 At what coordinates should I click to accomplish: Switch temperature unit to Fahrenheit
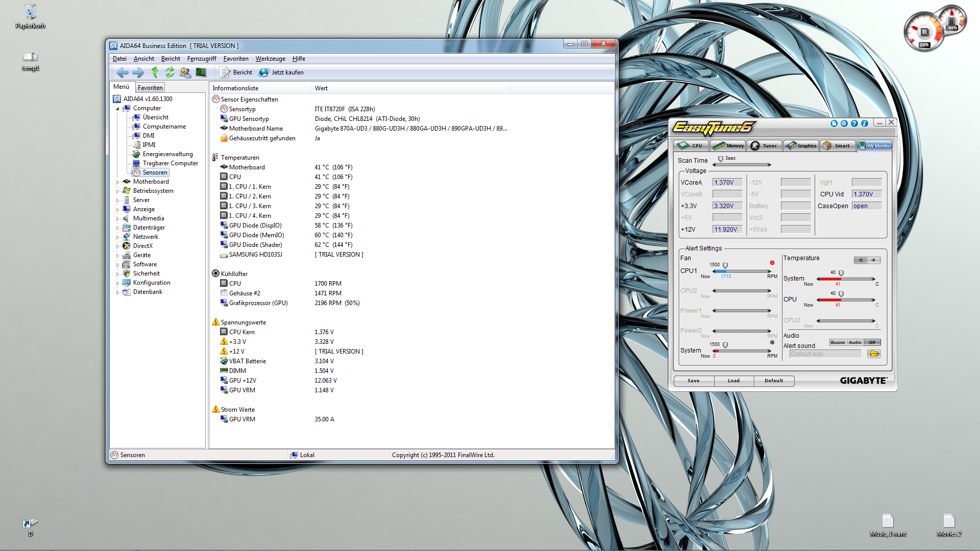[x=873, y=260]
